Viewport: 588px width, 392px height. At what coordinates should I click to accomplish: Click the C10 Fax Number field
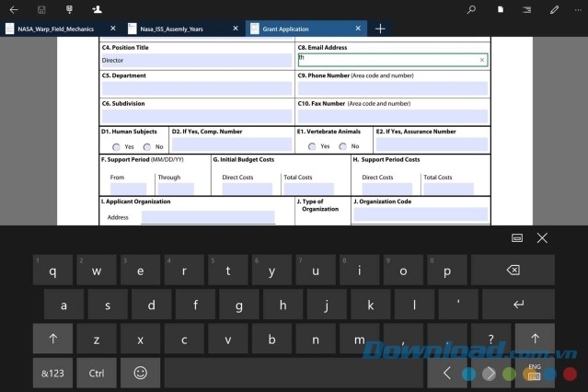393,116
